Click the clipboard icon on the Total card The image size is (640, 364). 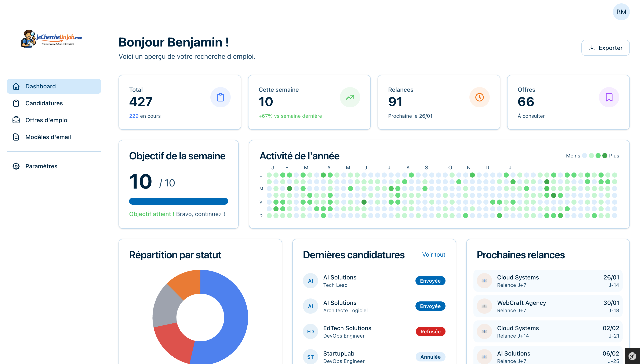[x=220, y=97]
